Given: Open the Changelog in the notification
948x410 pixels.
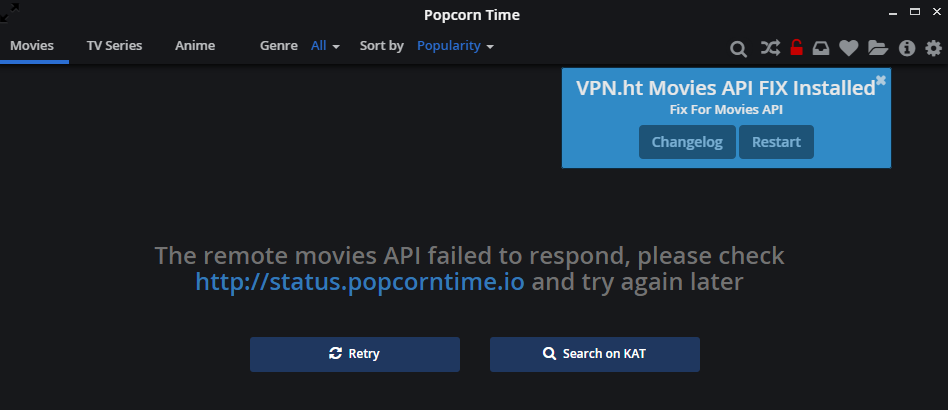Looking at the screenshot, I should tap(687, 142).
